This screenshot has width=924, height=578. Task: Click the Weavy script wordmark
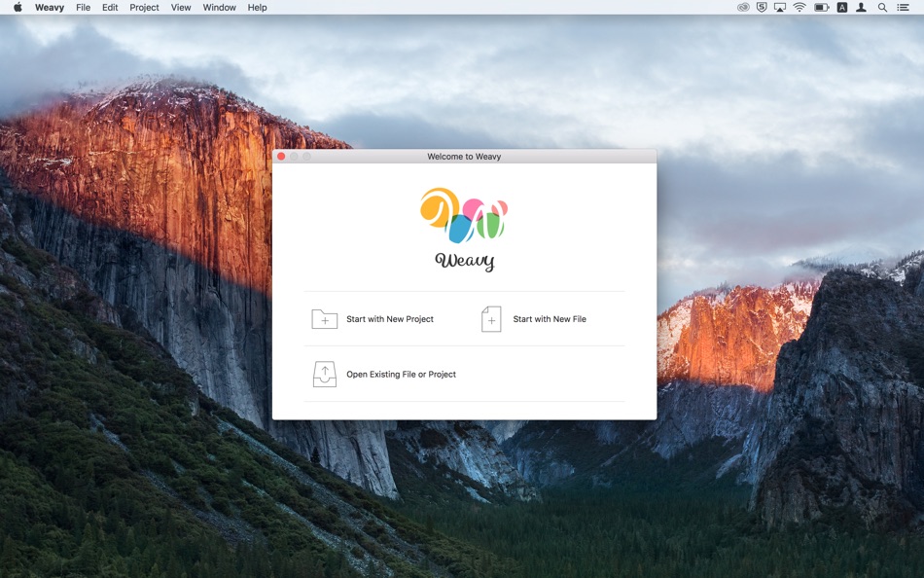point(464,260)
